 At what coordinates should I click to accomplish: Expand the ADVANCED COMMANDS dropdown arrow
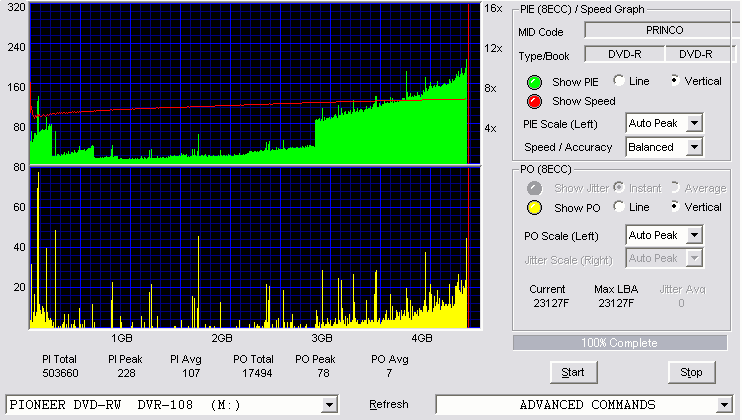pos(724,405)
